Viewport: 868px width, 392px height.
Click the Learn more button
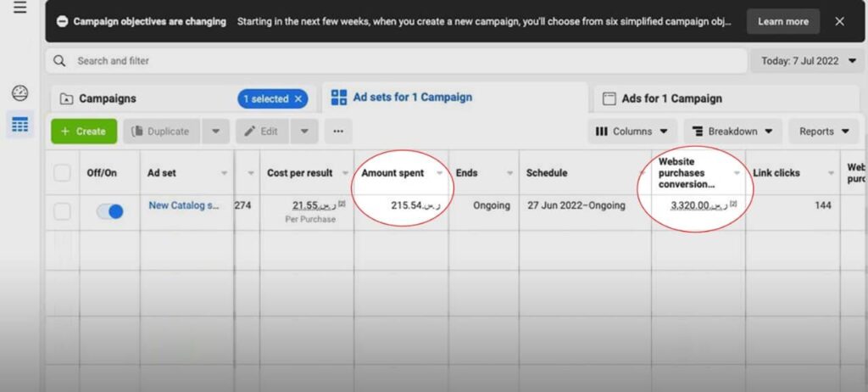point(782,21)
